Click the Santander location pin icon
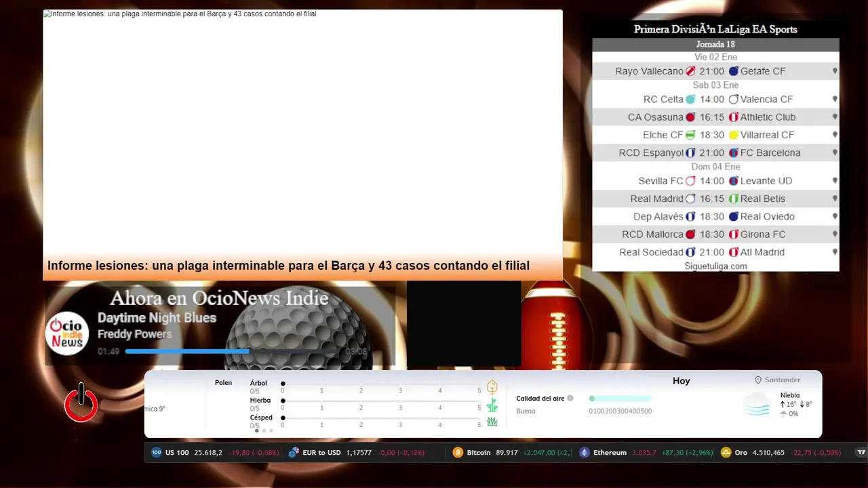868x488 pixels. tap(758, 380)
